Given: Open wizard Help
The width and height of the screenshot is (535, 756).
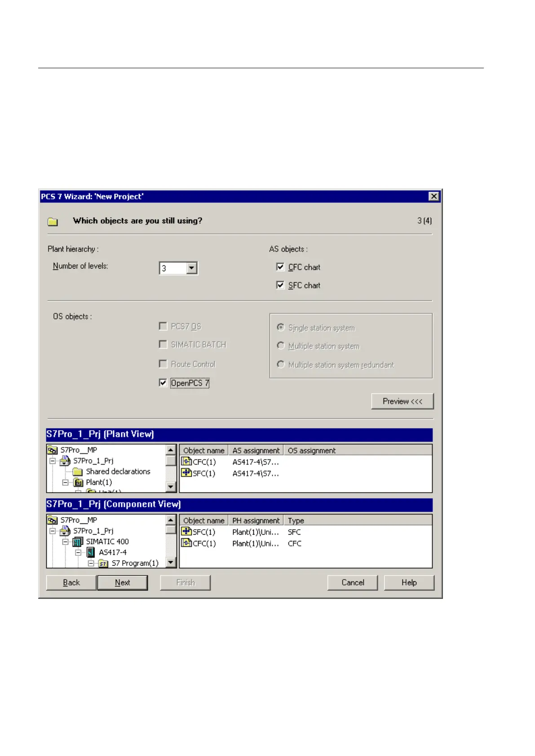Looking at the screenshot, I should click(x=409, y=583).
